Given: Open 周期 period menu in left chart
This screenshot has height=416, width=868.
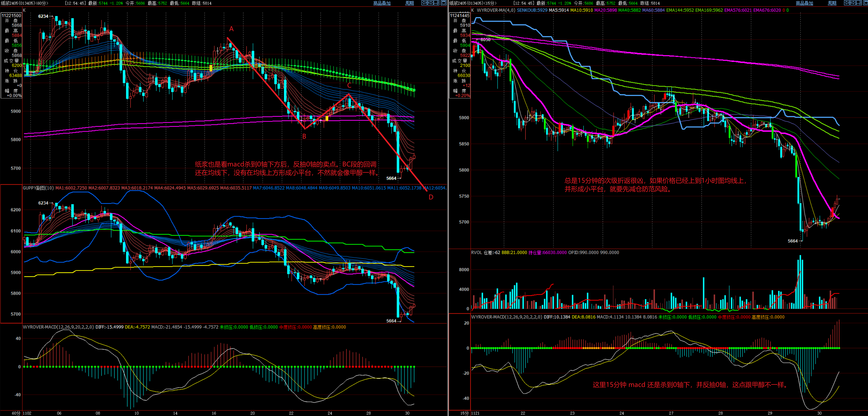Looking at the screenshot, I should (409, 3).
